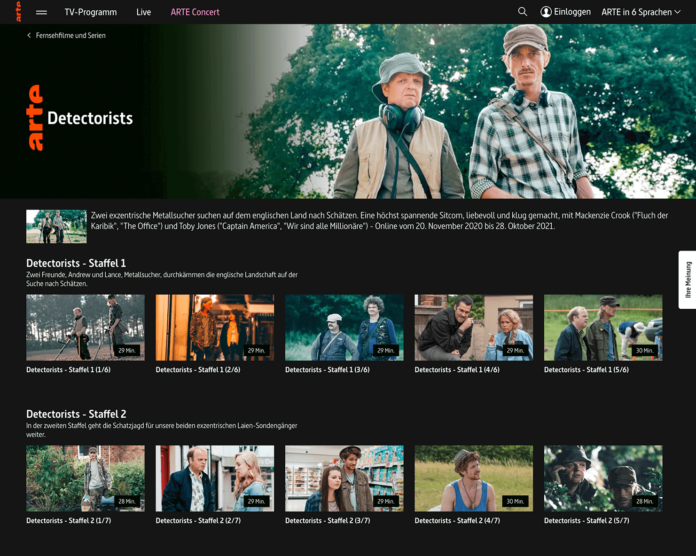Open Staffel 2 (2/7) episode thumbnail
Image resolution: width=696 pixels, height=556 pixels.
click(x=215, y=478)
